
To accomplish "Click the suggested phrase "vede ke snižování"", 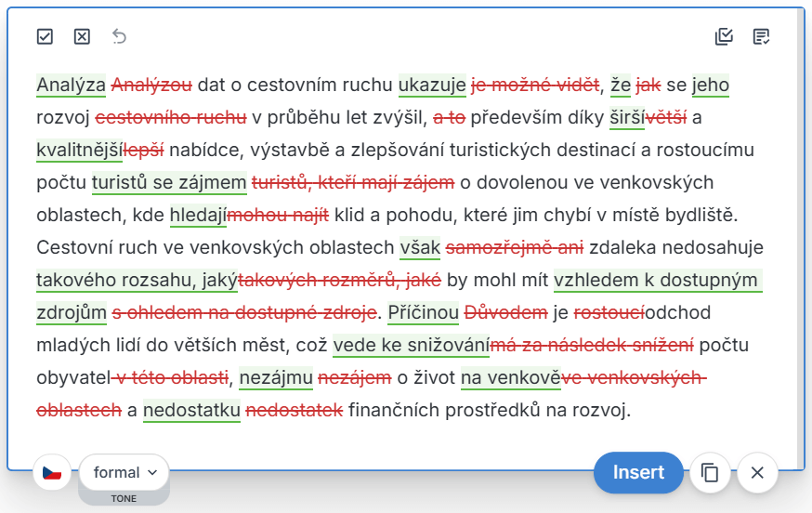I will click(x=411, y=345).
